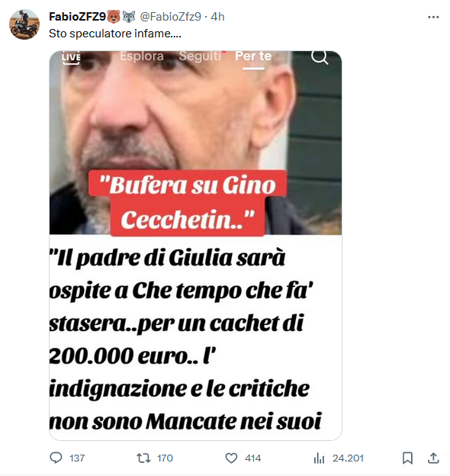Click the LIVE icon in the image
The image size is (450, 476).
click(71, 58)
